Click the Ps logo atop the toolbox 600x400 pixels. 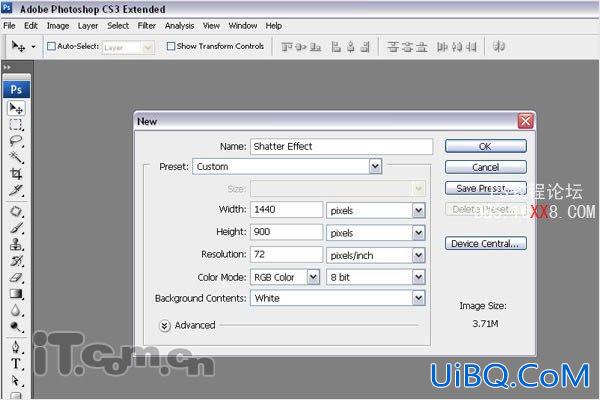tap(16, 90)
